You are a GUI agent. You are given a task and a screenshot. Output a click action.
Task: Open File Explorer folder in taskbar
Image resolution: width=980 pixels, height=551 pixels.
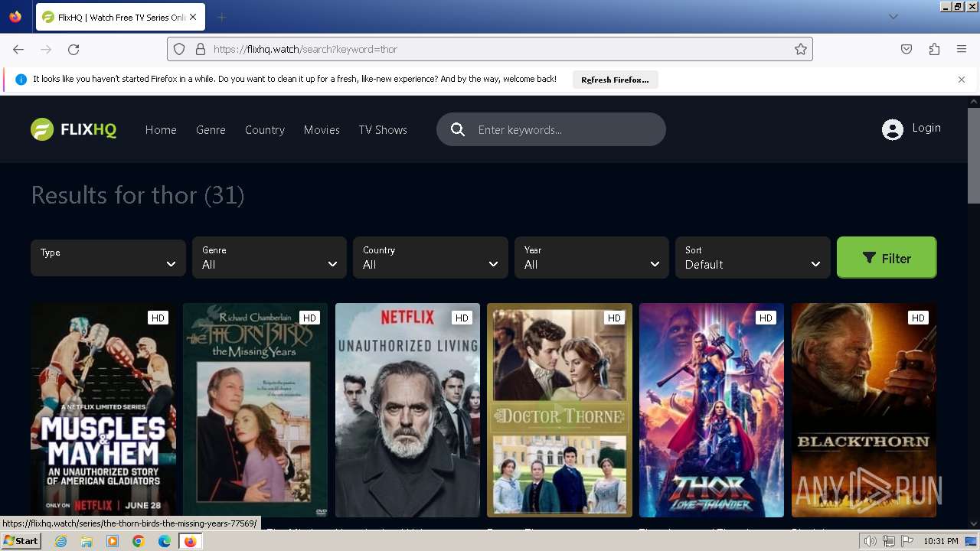(x=87, y=541)
